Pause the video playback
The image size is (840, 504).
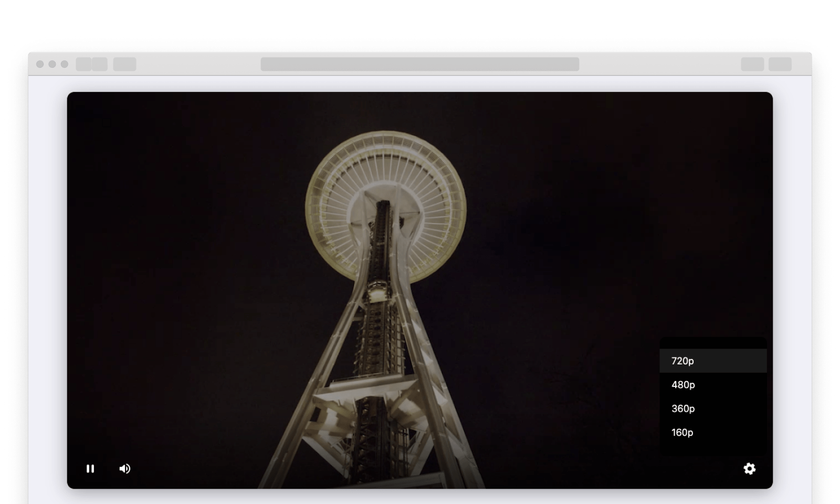coord(90,469)
